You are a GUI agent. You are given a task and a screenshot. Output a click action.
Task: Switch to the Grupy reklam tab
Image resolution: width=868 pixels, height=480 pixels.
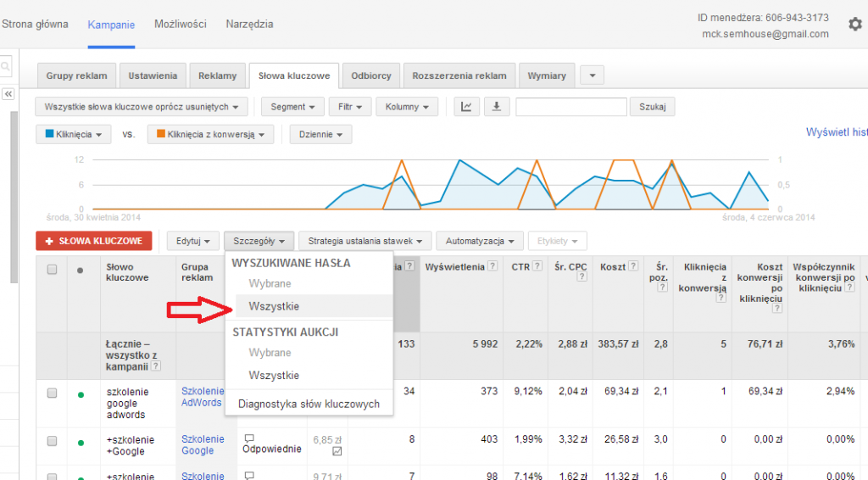(76, 75)
